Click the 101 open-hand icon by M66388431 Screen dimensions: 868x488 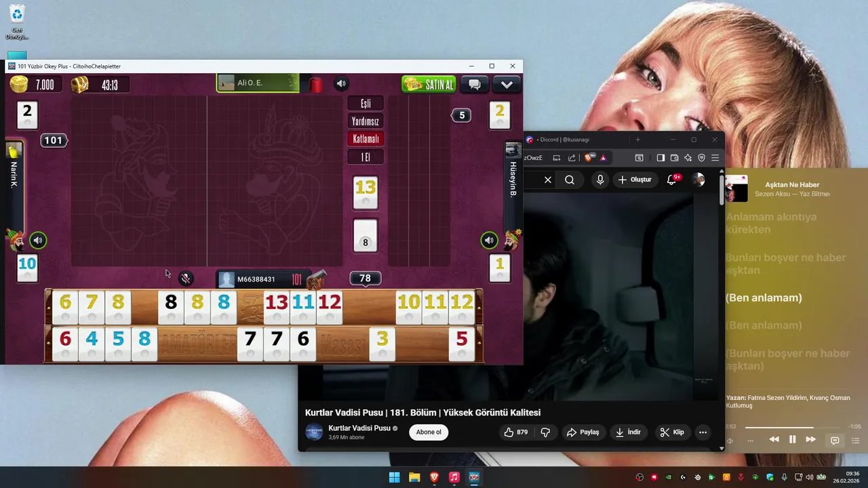[x=296, y=279]
